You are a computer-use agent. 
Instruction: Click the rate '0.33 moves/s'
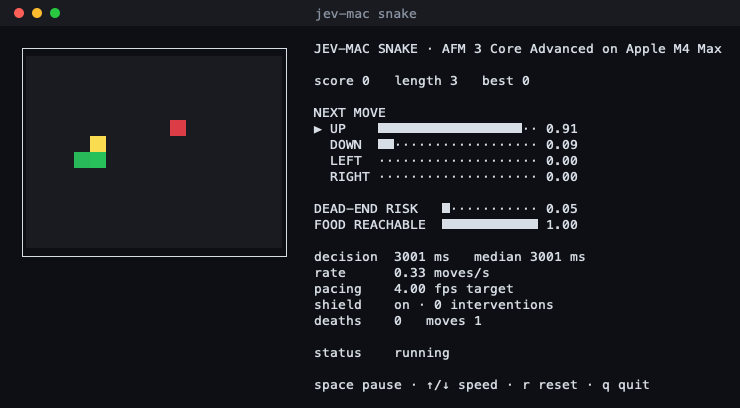tap(441, 273)
